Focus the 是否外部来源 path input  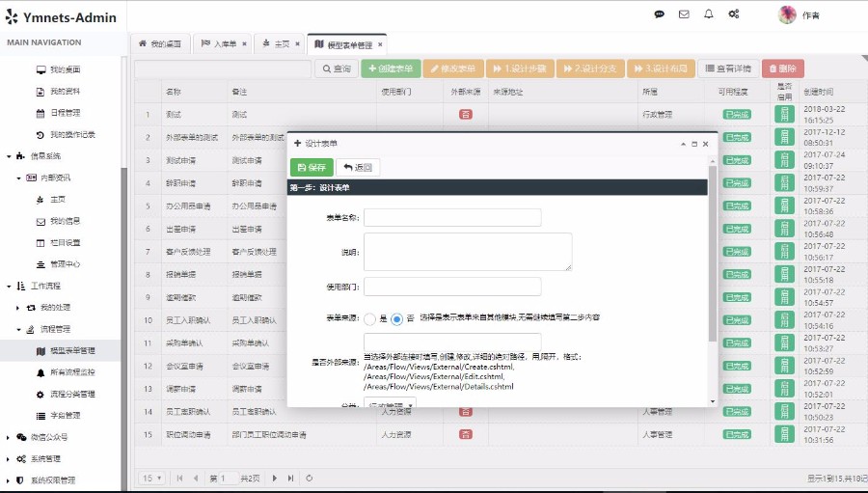tap(452, 342)
